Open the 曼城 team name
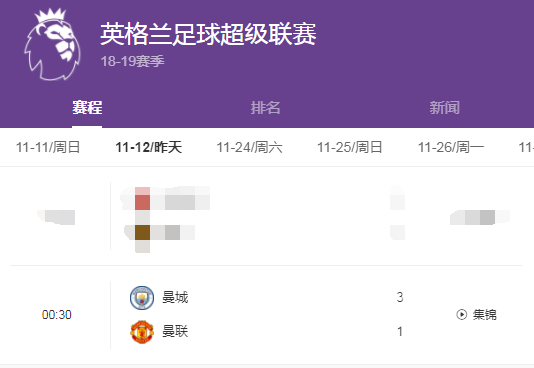The height and width of the screenshot is (368, 534). click(175, 298)
